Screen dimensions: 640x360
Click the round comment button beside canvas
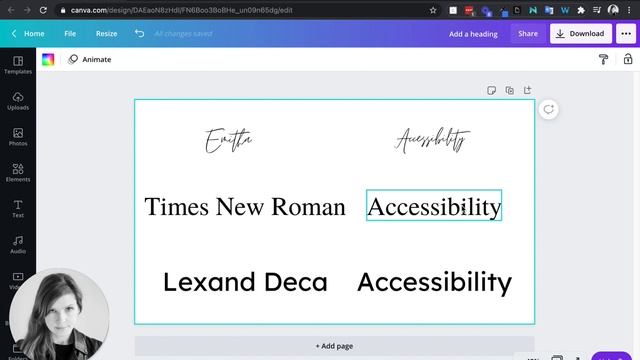pos(549,109)
